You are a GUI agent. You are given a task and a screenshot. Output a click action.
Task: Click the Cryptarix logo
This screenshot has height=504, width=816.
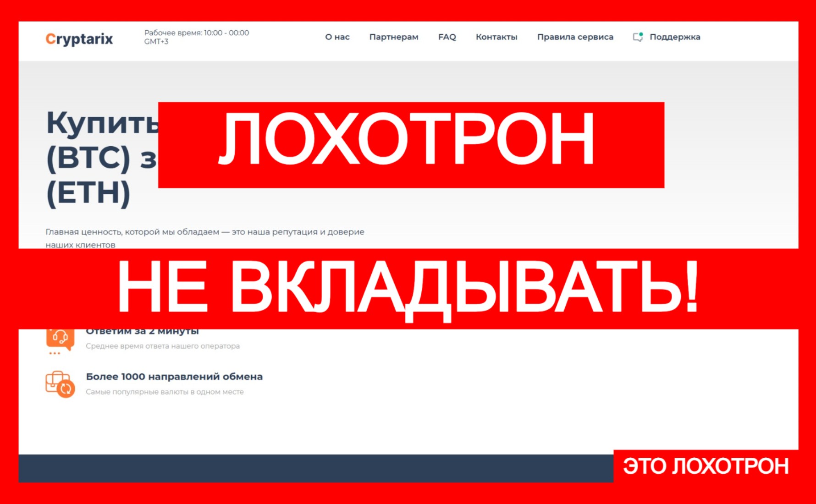[x=79, y=39]
